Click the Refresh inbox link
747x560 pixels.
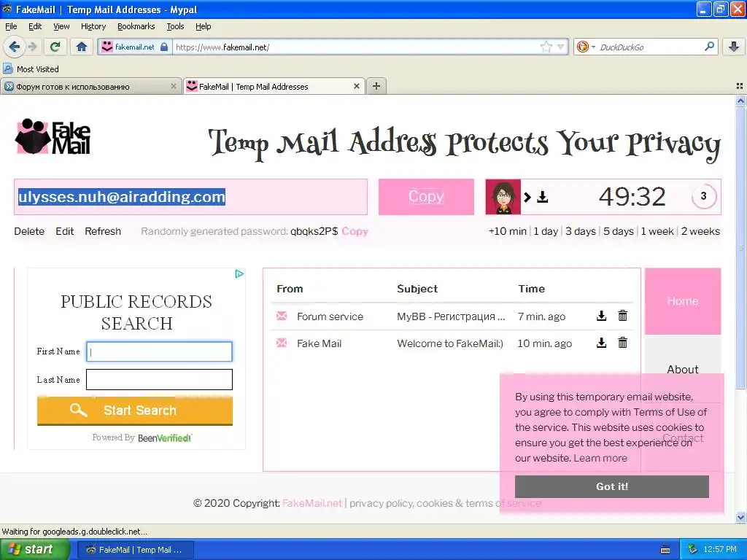pos(103,231)
